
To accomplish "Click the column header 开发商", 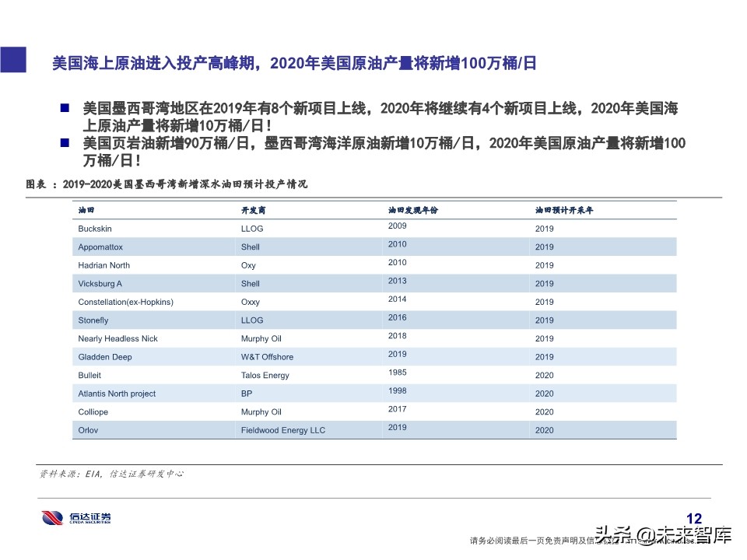I will pyautogui.click(x=253, y=210).
